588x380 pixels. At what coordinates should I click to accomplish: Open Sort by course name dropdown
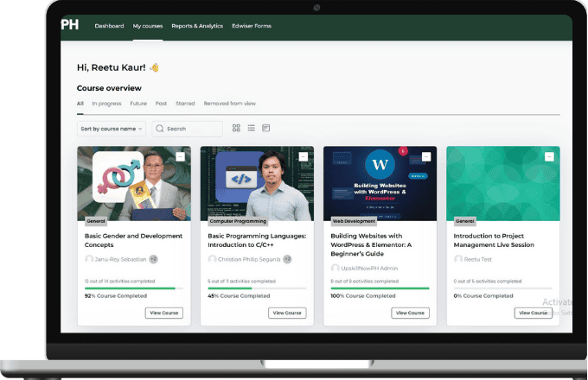(112, 129)
